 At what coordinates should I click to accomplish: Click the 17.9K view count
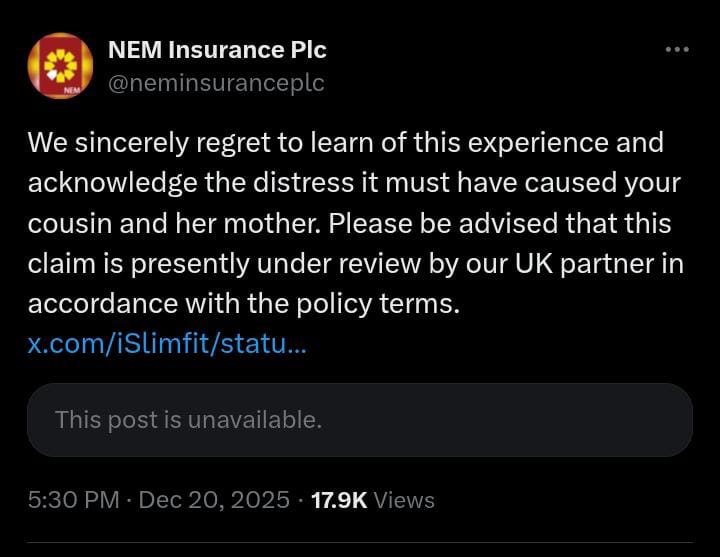pos(339,499)
